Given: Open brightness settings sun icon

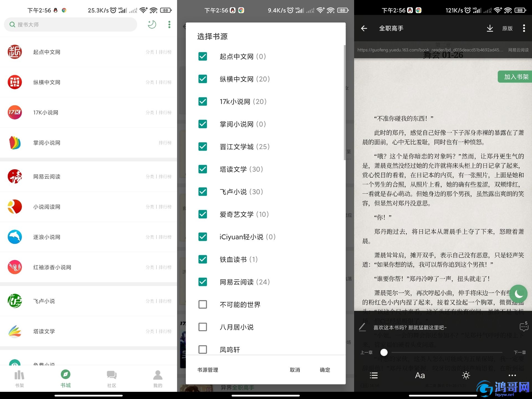Looking at the screenshot, I should point(466,375).
